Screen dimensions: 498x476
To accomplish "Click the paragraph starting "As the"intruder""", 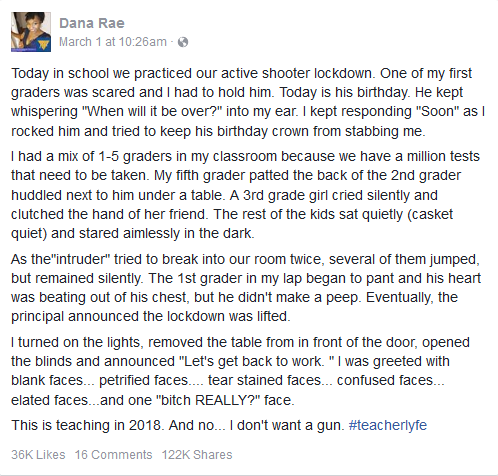I will pos(246,288).
